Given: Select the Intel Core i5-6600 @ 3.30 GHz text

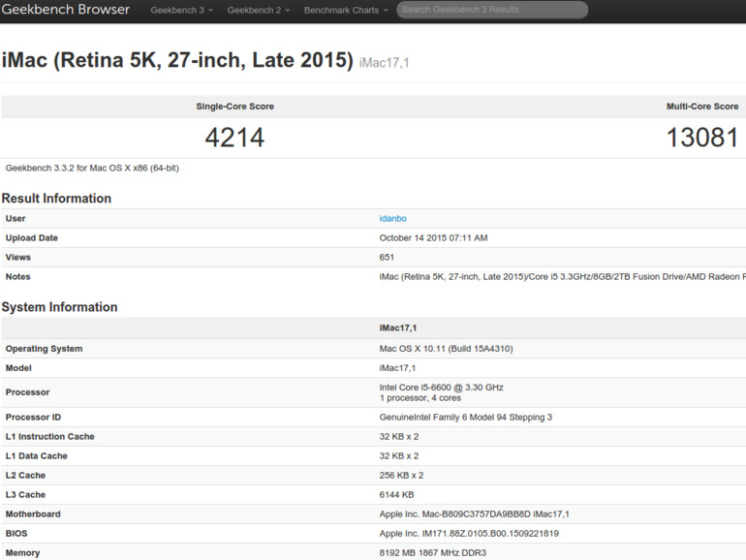Looking at the screenshot, I should pyautogui.click(x=441, y=388).
